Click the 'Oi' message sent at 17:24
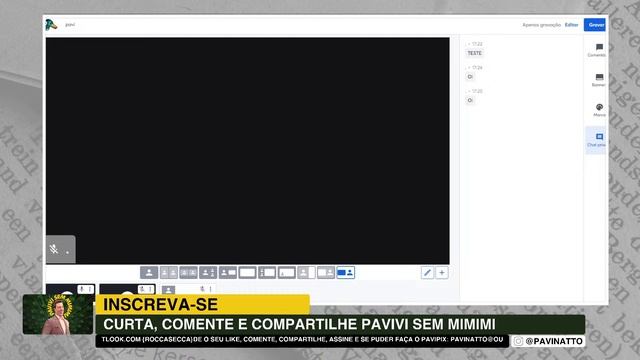 470,77
